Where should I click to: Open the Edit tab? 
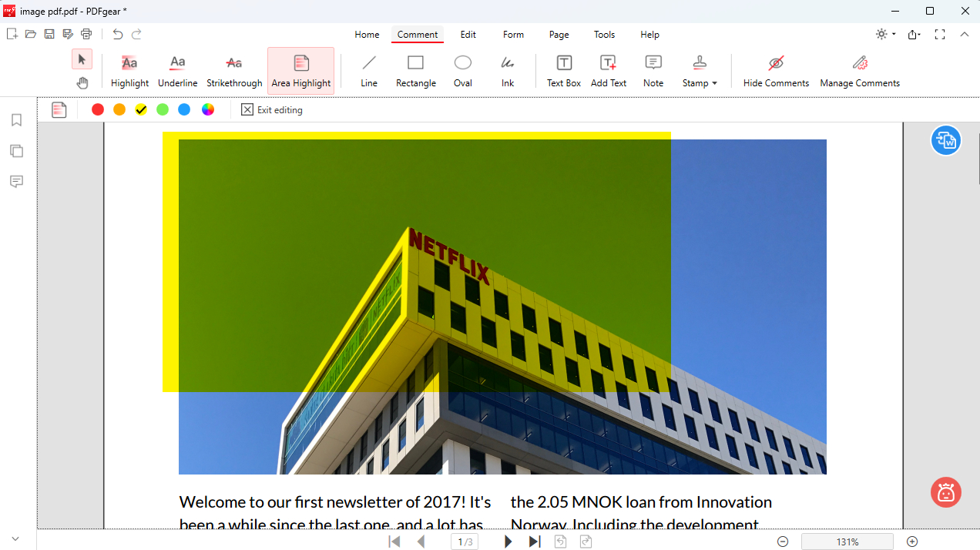pyautogui.click(x=468, y=35)
